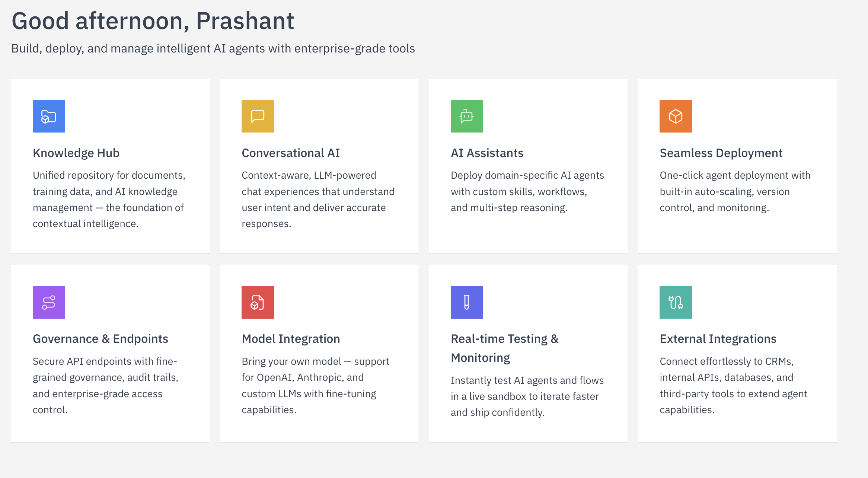This screenshot has height=478, width=868.
Task: Open the Real-time Testing & Monitoring title link
Action: pos(505,348)
